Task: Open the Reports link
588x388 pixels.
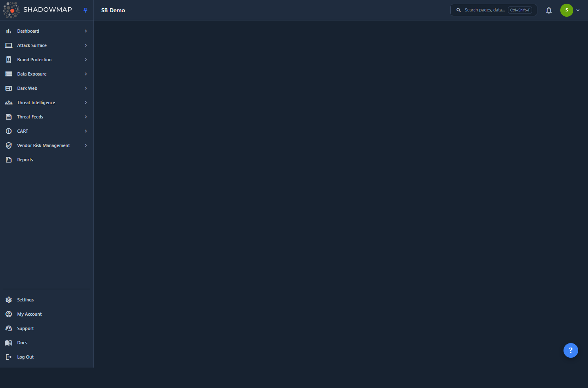Action: point(25,160)
